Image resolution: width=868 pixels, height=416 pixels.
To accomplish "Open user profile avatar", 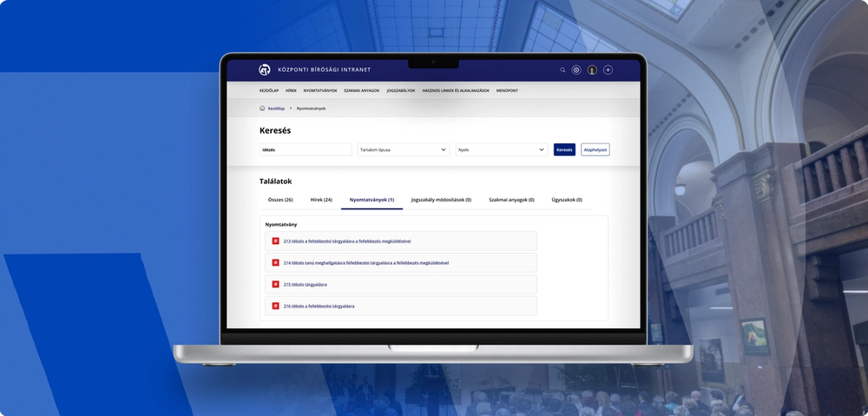I will 592,69.
